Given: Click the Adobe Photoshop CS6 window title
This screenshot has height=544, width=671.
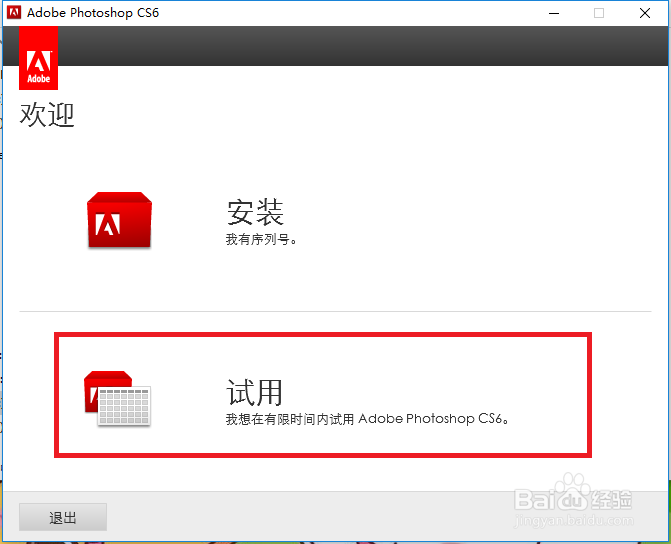Looking at the screenshot, I should coord(93,13).
